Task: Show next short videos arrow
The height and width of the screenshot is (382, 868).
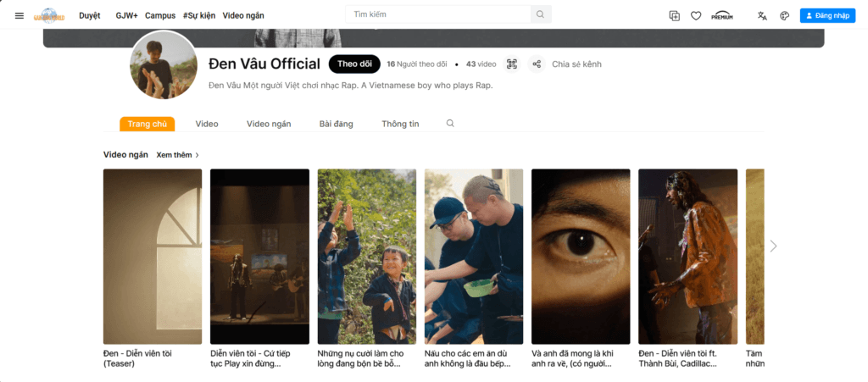Action: [x=773, y=246]
